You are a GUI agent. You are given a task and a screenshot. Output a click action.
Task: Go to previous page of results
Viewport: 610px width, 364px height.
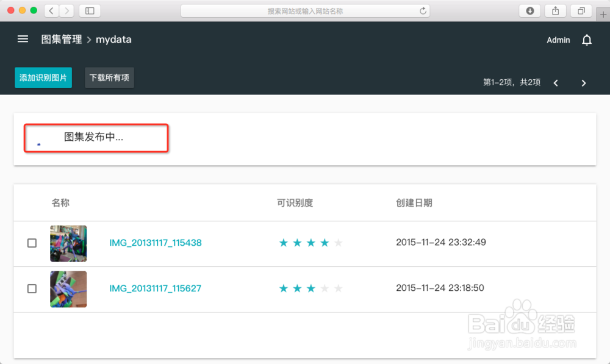[x=556, y=83]
